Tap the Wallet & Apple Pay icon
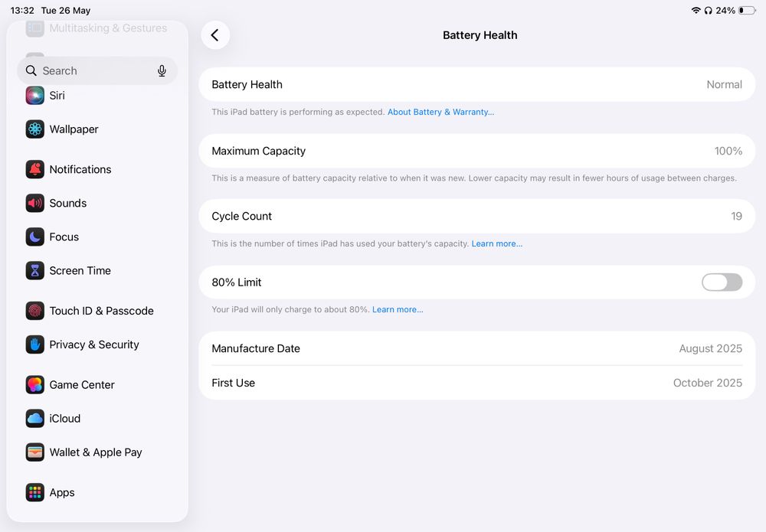The width and height of the screenshot is (766, 532). click(34, 452)
